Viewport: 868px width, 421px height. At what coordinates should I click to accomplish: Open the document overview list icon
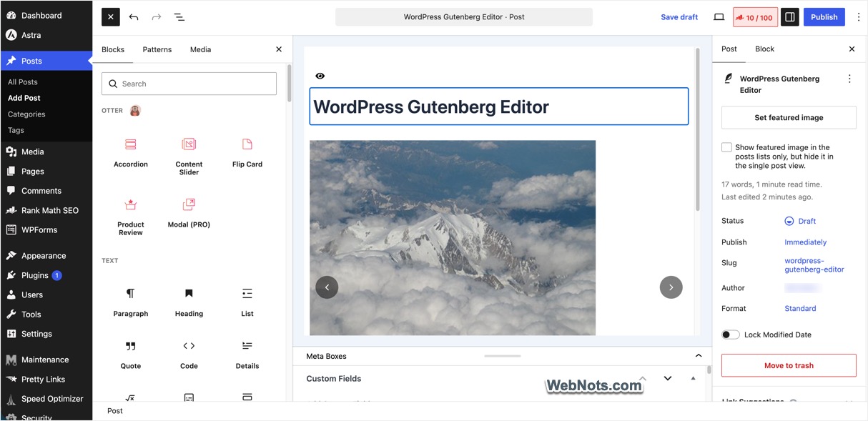(x=179, y=17)
